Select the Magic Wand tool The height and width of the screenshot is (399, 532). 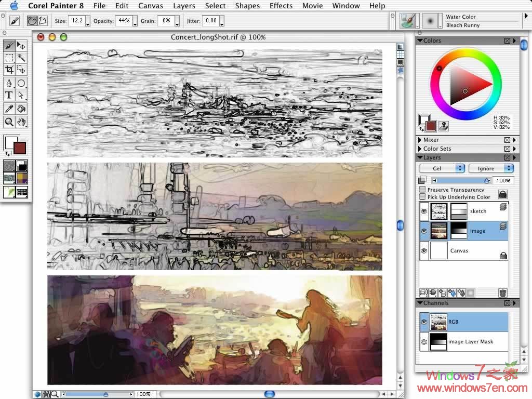21,58
